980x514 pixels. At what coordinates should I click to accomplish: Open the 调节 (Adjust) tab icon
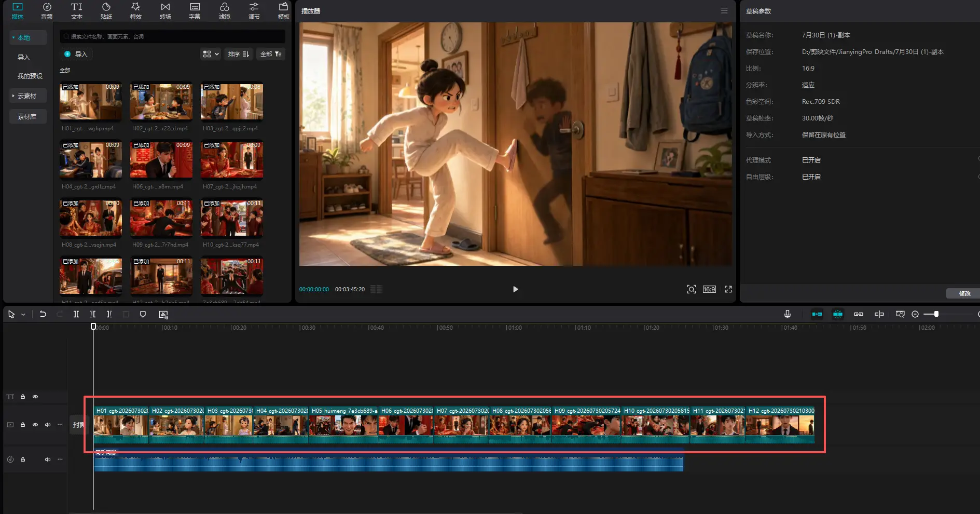click(254, 7)
